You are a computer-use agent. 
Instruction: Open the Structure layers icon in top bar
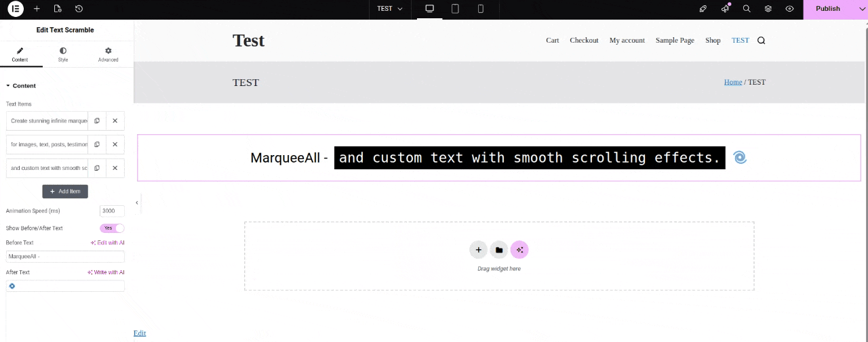768,9
